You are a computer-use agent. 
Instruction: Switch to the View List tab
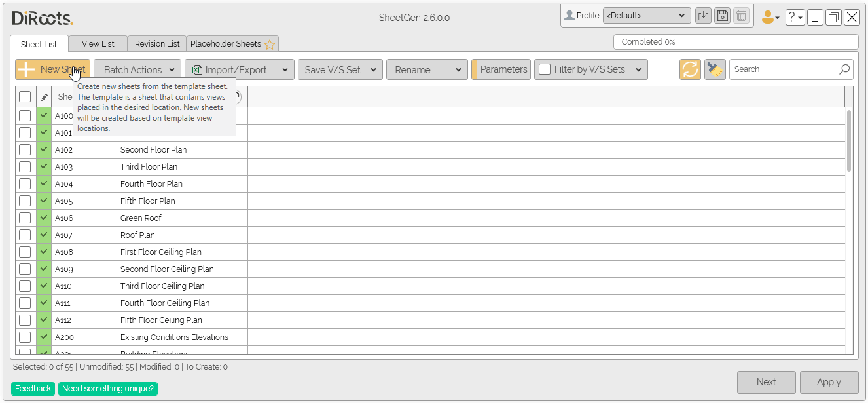(98, 43)
